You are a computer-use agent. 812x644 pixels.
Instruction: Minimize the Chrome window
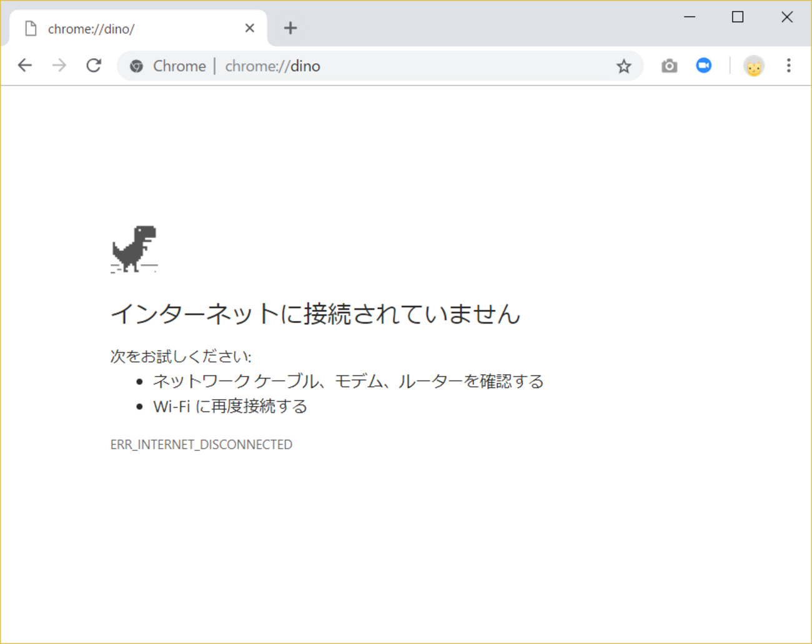[690, 17]
